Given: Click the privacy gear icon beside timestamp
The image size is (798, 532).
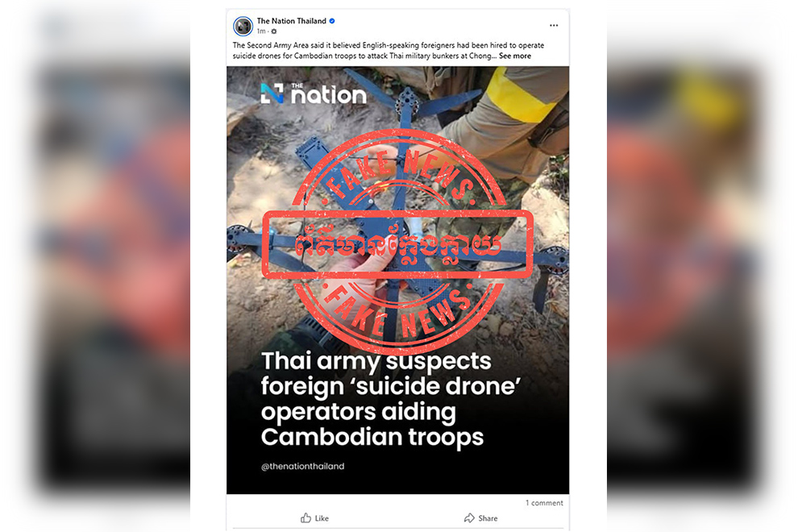Looking at the screenshot, I should tap(274, 31).
